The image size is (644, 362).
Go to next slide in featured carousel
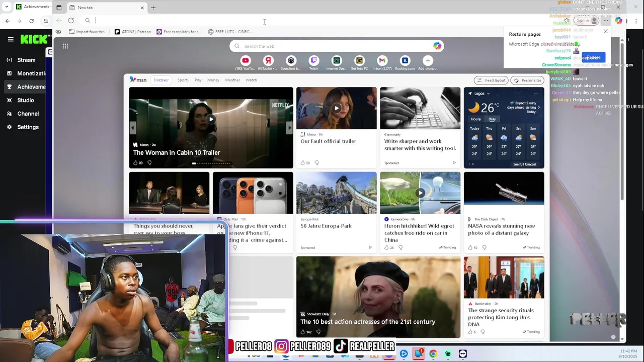pyautogui.click(x=289, y=128)
